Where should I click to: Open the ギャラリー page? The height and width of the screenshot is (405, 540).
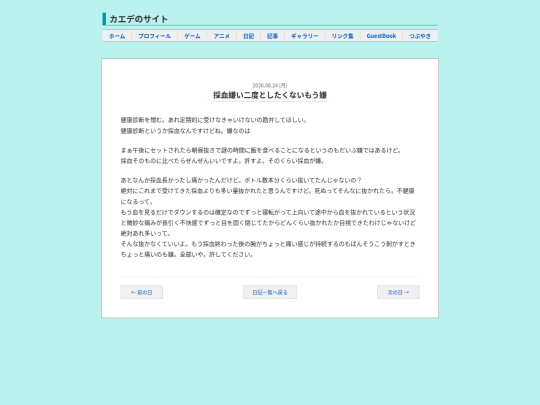tap(305, 36)
